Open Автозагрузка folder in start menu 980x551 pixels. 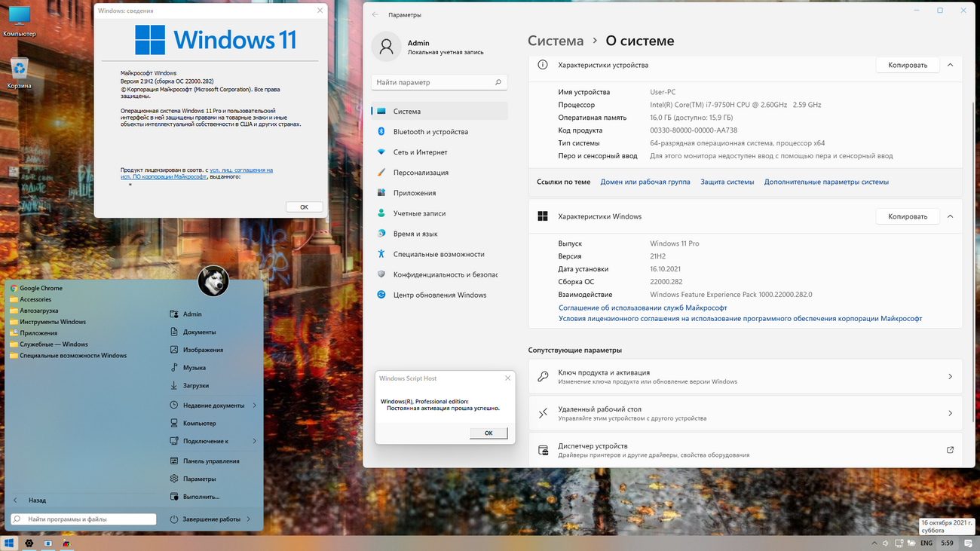[x=34, y=311]
